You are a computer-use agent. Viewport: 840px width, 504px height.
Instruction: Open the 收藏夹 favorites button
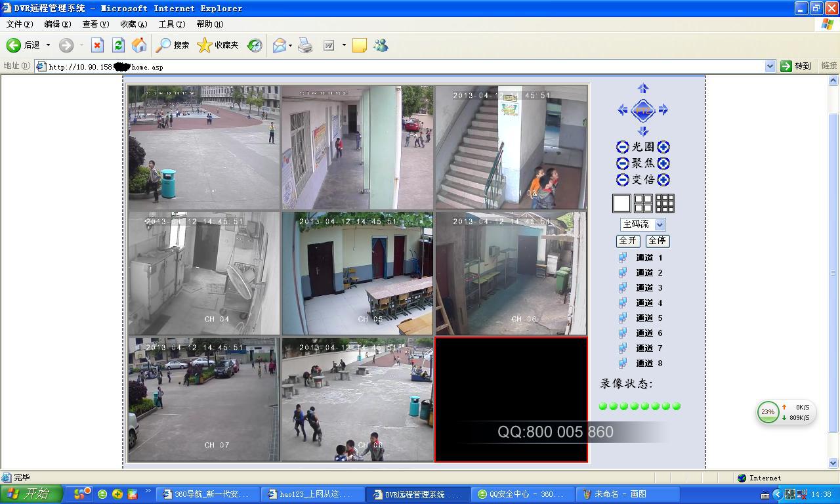(x=219, y=45)
